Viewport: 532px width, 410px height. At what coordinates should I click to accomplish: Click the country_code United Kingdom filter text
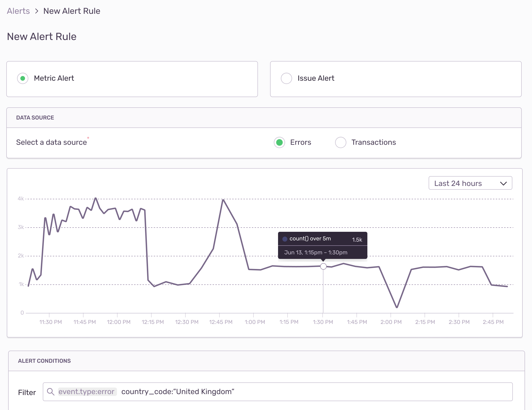pyautogui.click(x=177, y=392)
